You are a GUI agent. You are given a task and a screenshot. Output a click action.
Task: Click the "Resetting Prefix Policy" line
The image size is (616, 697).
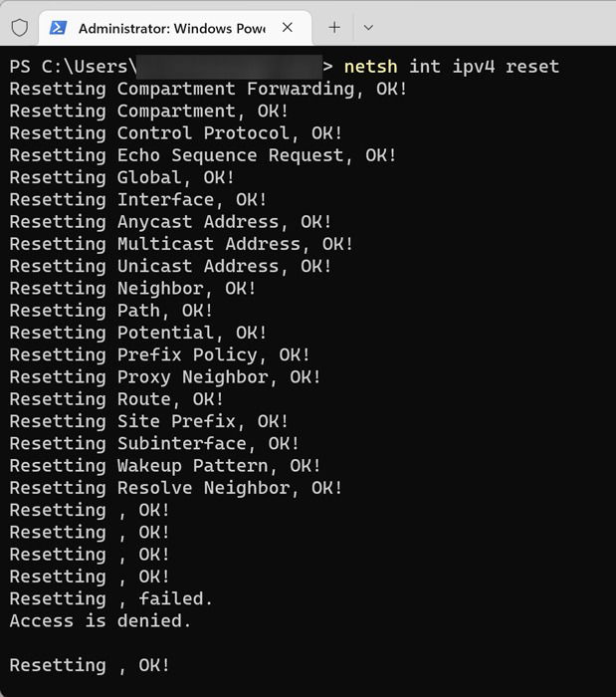159,354
